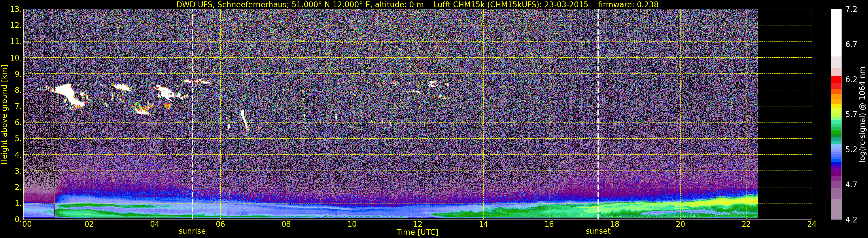The height and width of the screenshot is (238, 868).
Task: Click the time axis tick label "22"
Action: [x=746, y=224]
